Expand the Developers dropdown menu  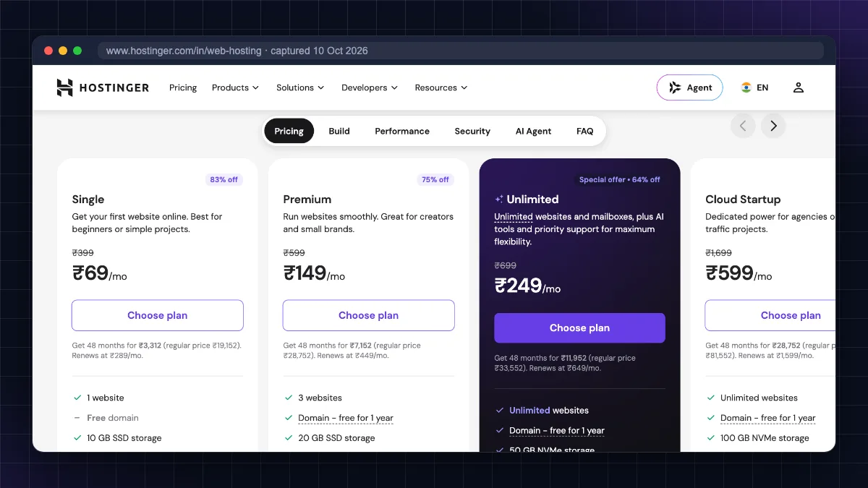[370, 87]
